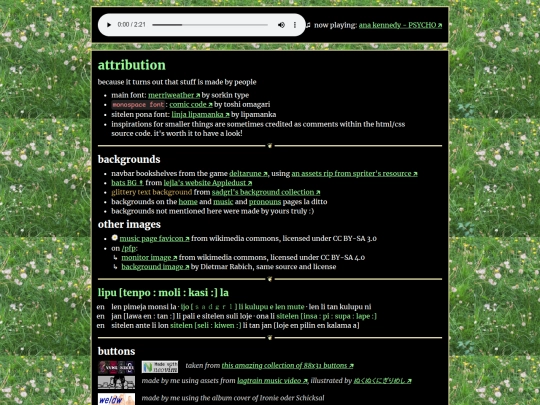Open the deltarune game link
540x405 pixels.
(248, 174)
